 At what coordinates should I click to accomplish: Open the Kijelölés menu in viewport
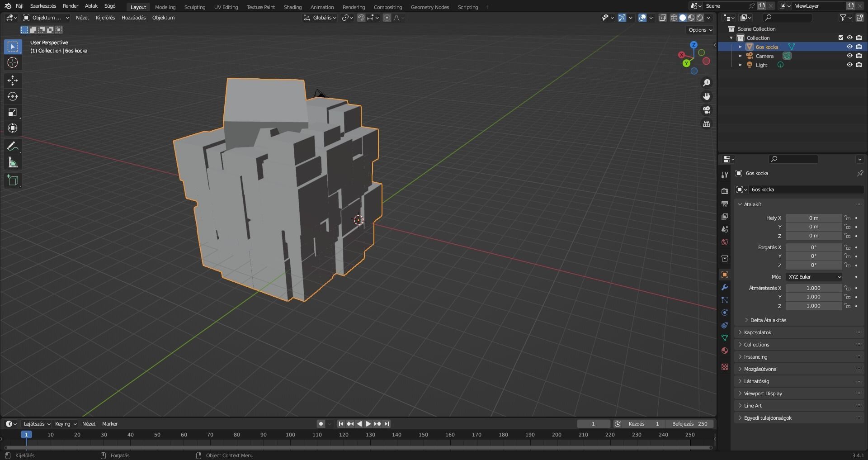105,18
